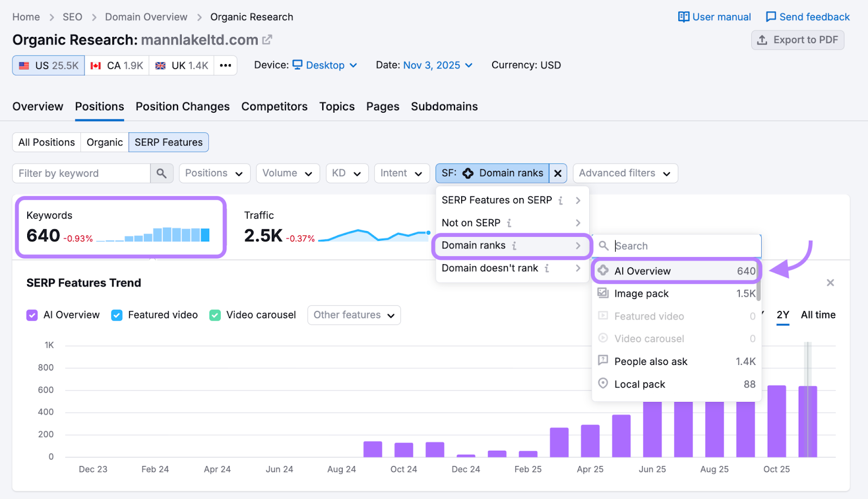The image size is (868, 499).
Task: Click the Filter by keyword input field
Action: (x=81, y=173)
